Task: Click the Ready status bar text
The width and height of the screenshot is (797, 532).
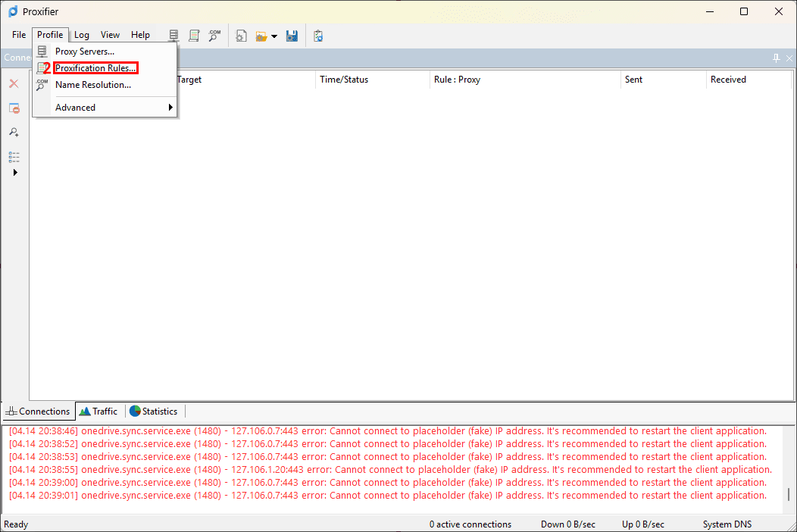Action: (16, 524)
